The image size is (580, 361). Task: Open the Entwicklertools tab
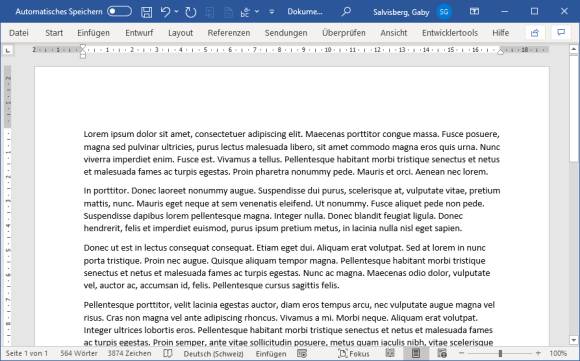[450, 33]
